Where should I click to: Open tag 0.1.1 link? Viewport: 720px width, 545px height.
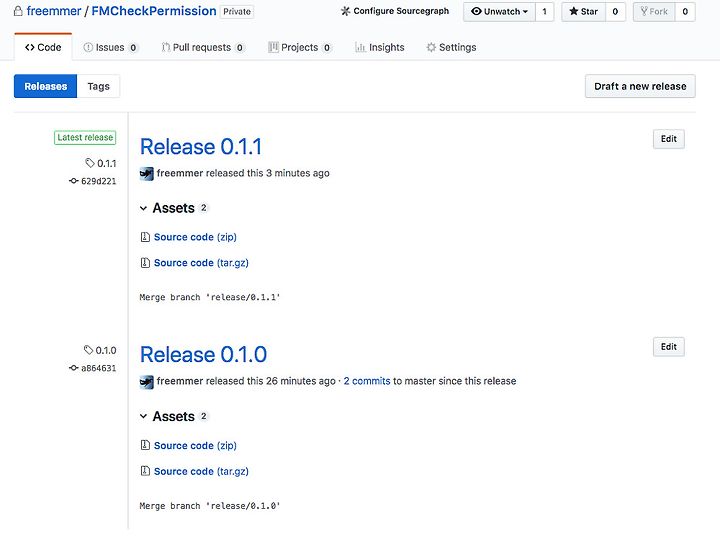coord(107,163)
